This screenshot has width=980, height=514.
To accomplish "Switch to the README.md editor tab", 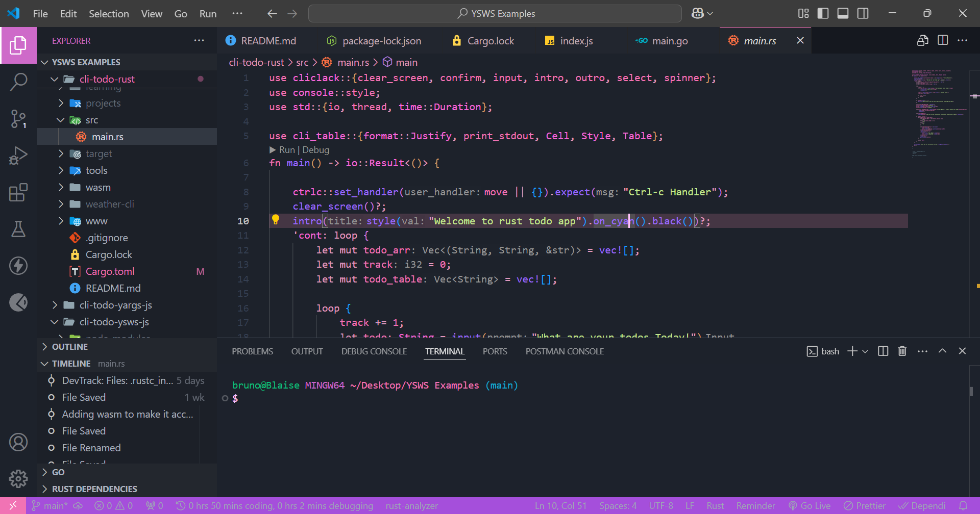I will pyautogui.click(x=260, y=41).
